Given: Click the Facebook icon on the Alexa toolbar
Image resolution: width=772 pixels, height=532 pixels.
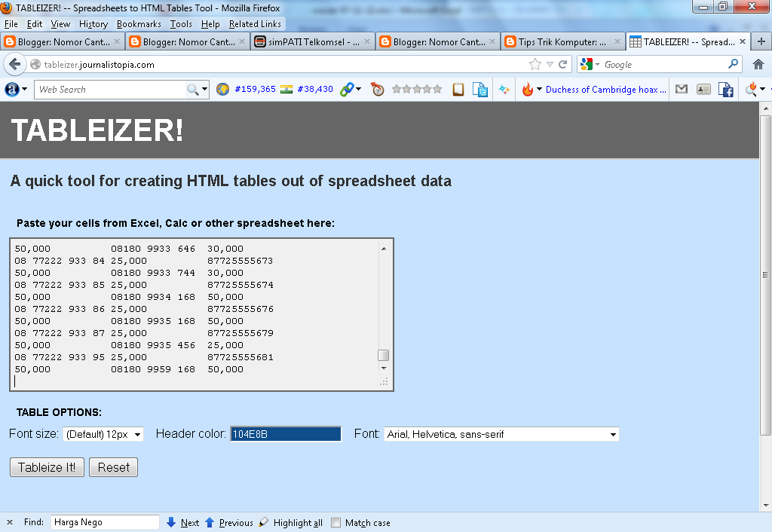Looking at the screenshot, I should 726,89.
